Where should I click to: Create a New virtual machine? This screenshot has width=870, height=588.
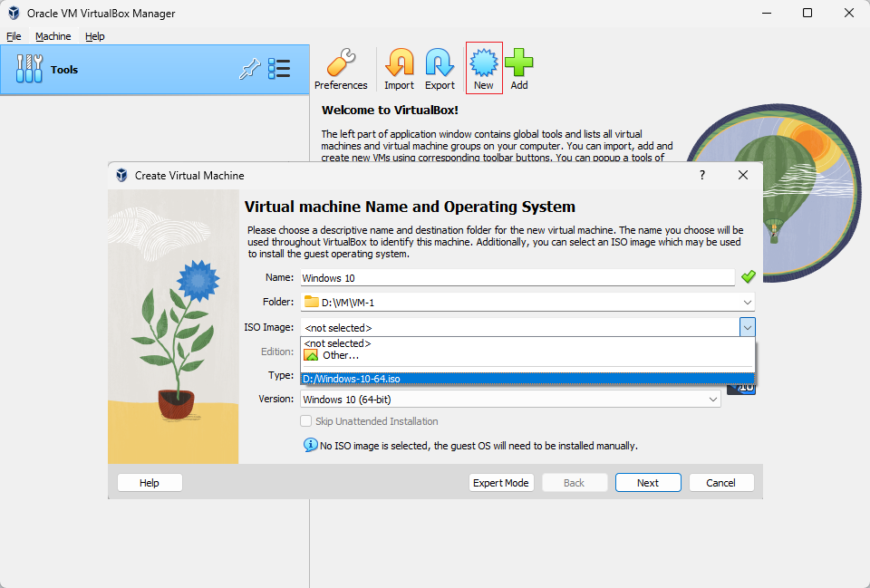[484, 68]
